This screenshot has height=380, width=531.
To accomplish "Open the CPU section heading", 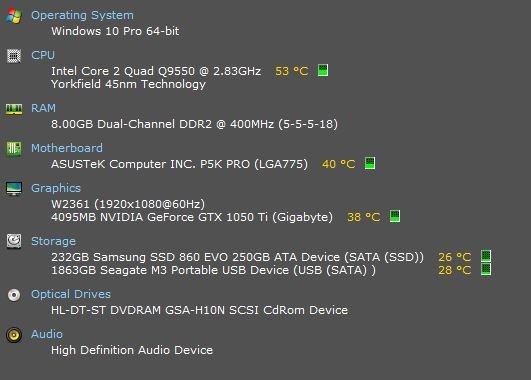I will point(43,55).
